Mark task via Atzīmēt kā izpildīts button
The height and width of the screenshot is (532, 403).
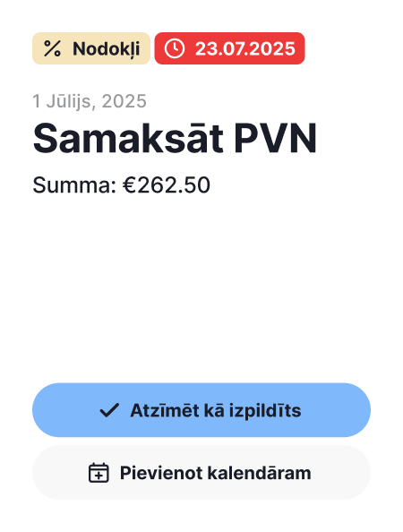coord(201,410)
